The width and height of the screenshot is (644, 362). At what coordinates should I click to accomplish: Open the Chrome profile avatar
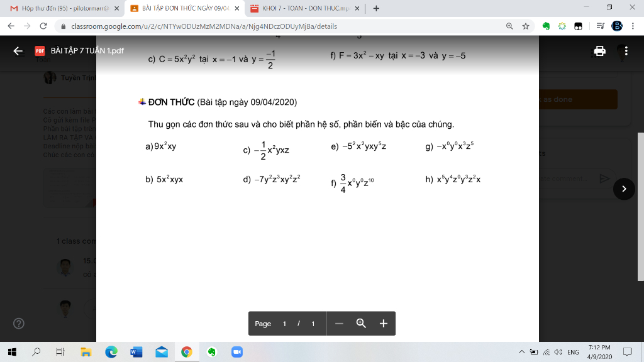(x=617, y=26)
